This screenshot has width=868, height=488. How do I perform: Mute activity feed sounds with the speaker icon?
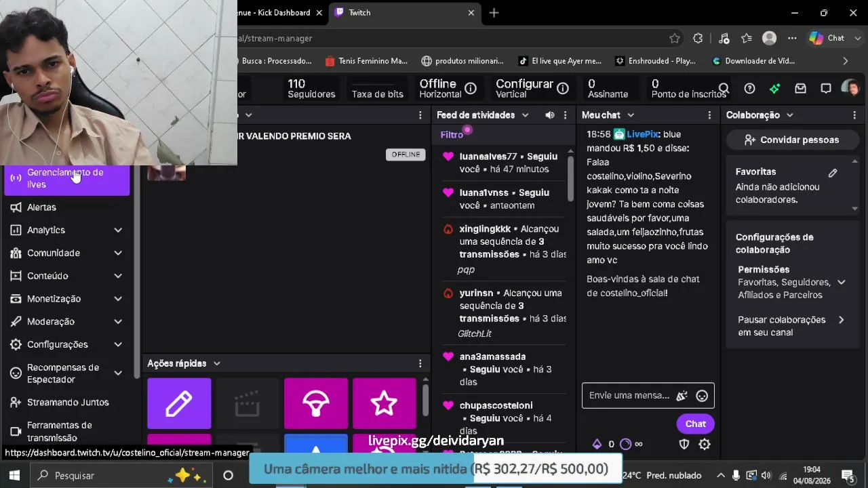point(550,115)
